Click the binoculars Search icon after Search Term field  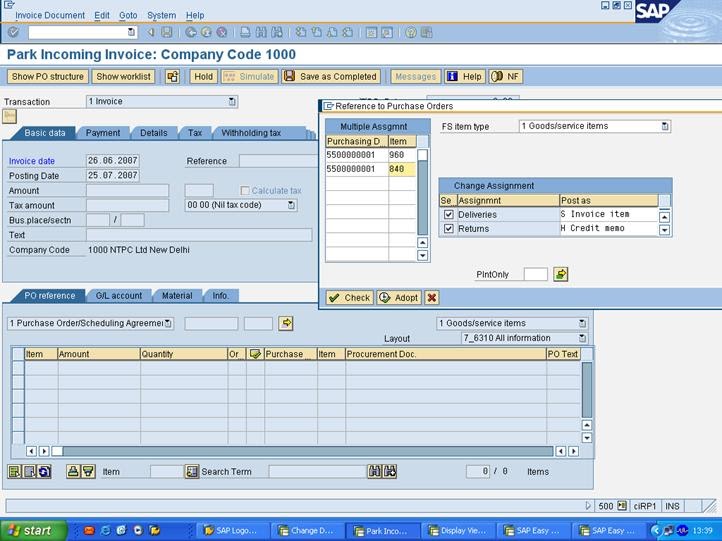(374, 471)
